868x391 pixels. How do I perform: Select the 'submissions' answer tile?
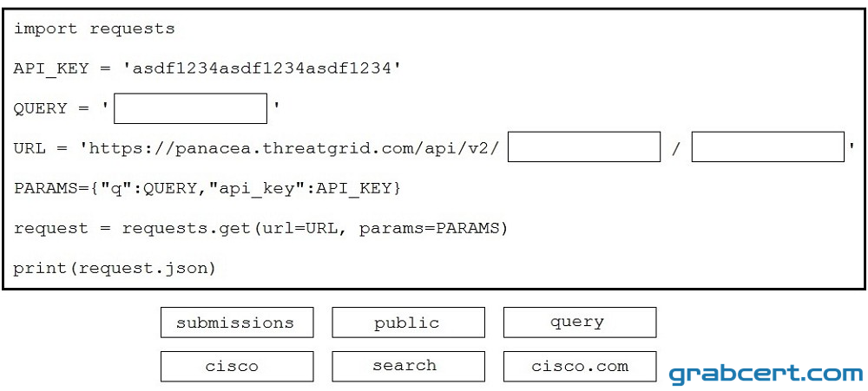point(237,323)
